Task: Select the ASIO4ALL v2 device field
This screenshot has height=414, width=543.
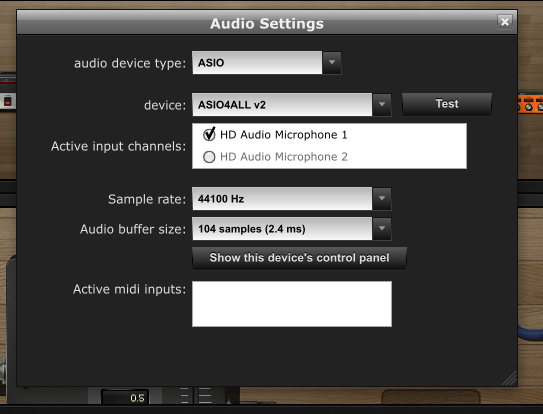Action: tap(282, 104)
